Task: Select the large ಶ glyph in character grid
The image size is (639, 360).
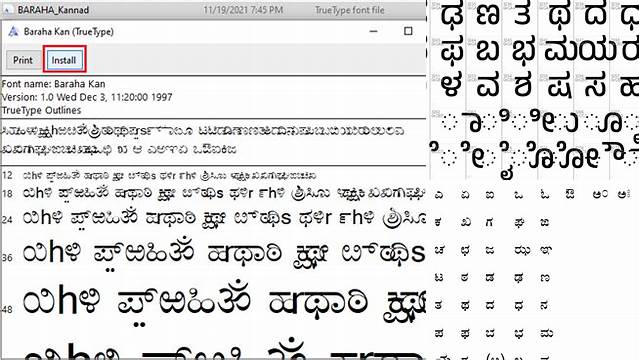Action: click(x=523, y=86)
